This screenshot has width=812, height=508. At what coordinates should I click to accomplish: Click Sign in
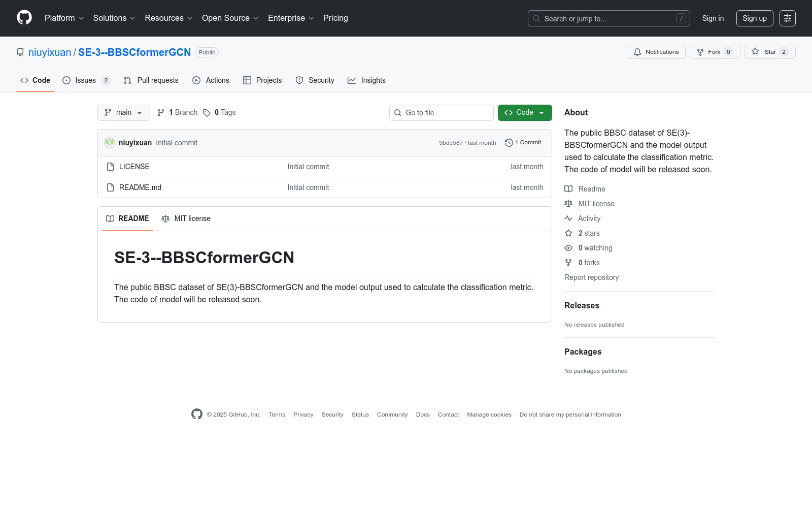[713, 18]
